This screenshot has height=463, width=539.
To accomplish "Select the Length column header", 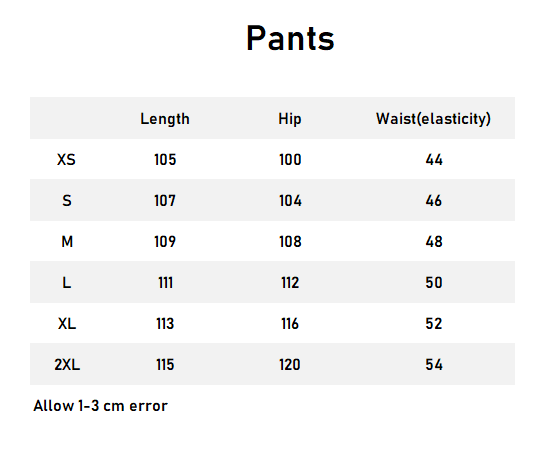I will pos(165,119).
